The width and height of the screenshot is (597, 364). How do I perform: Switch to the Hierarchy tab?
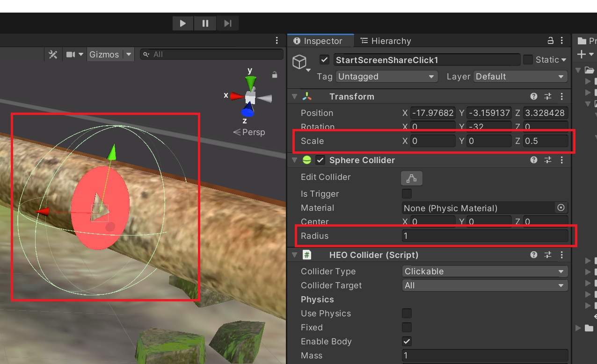coord(386,41)
